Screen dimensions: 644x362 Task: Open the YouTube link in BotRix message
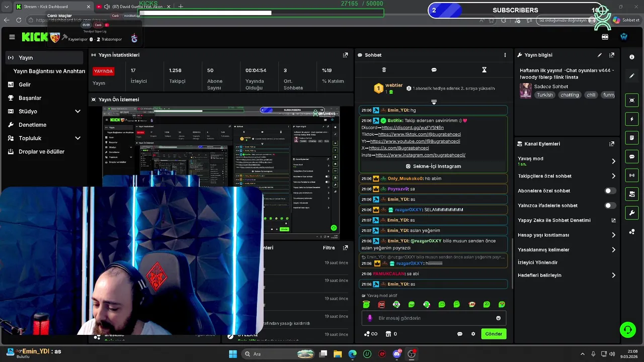[x=415, y=141]
